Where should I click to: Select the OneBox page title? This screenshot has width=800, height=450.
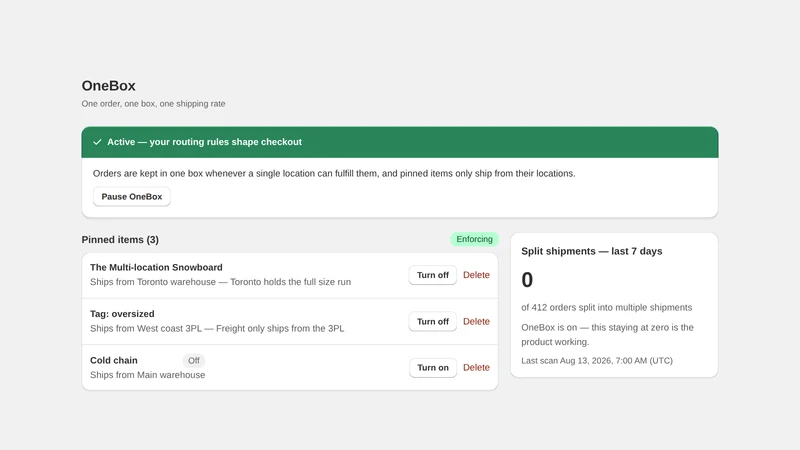tap(109, 86)
